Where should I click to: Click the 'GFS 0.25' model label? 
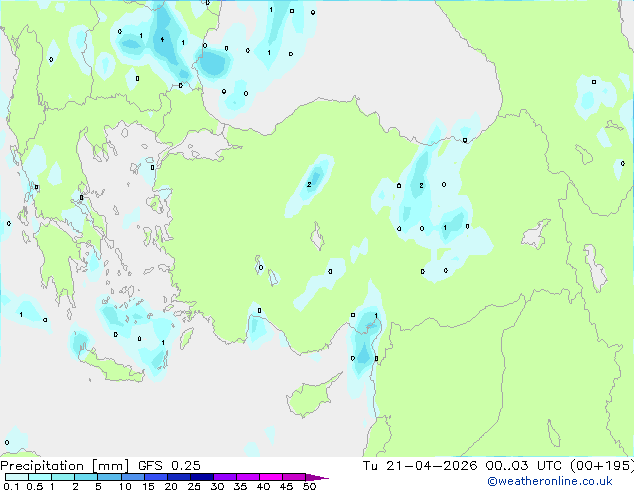click(x=169, y=466)
